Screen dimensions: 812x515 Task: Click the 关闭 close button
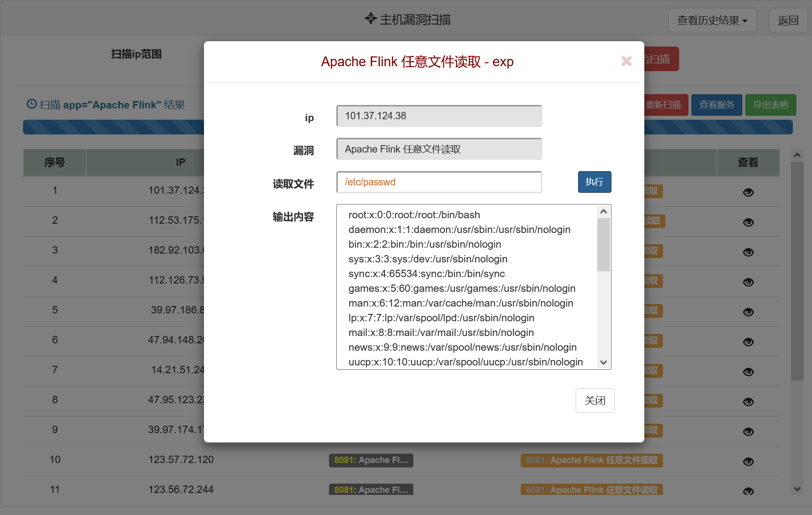[x=595, y=401]
